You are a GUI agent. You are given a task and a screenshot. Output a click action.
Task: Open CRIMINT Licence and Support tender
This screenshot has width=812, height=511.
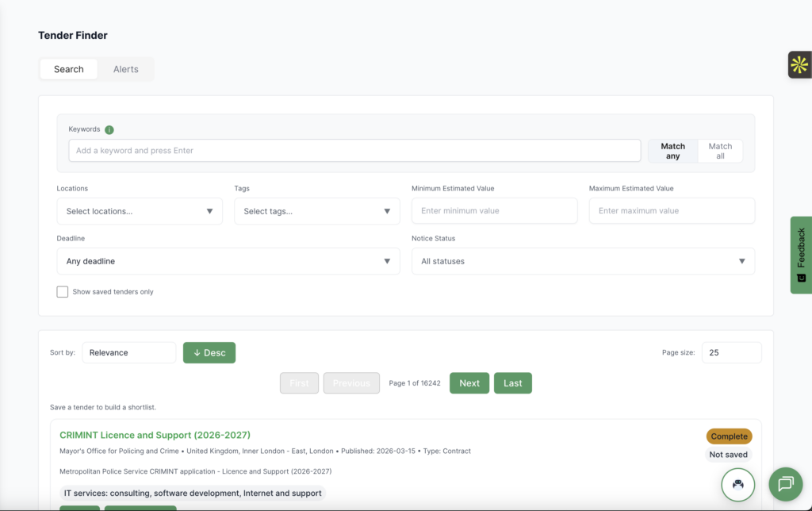(155, 435)
